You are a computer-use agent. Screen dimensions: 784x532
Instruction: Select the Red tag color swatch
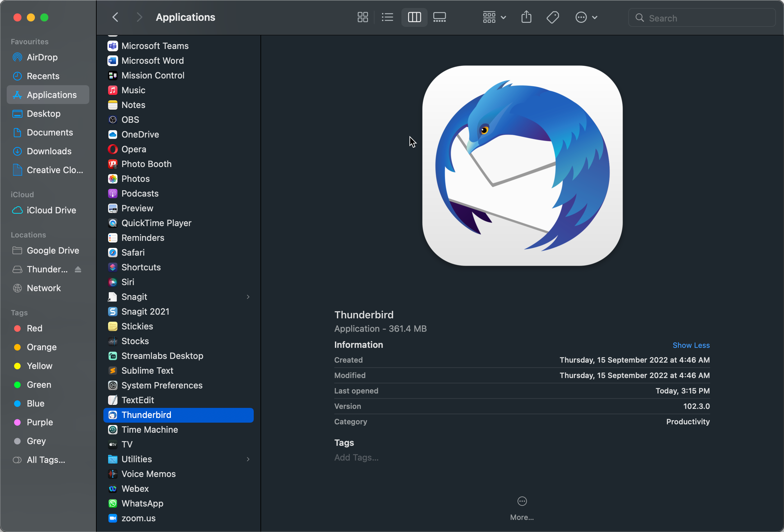click(x=17, y=328)
